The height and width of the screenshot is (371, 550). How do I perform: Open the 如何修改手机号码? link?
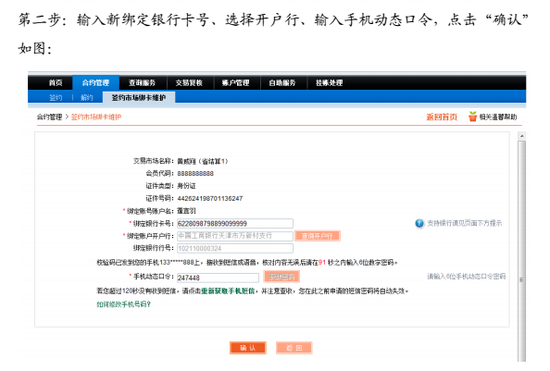tap(123, 304)
